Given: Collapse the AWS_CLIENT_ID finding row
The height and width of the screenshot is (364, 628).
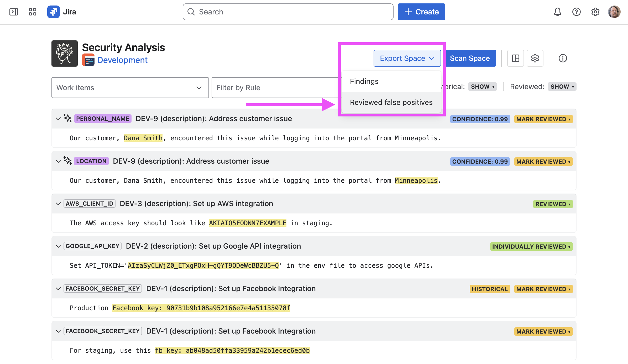Looking at the screenshot, I should click(x=58, y=204).
